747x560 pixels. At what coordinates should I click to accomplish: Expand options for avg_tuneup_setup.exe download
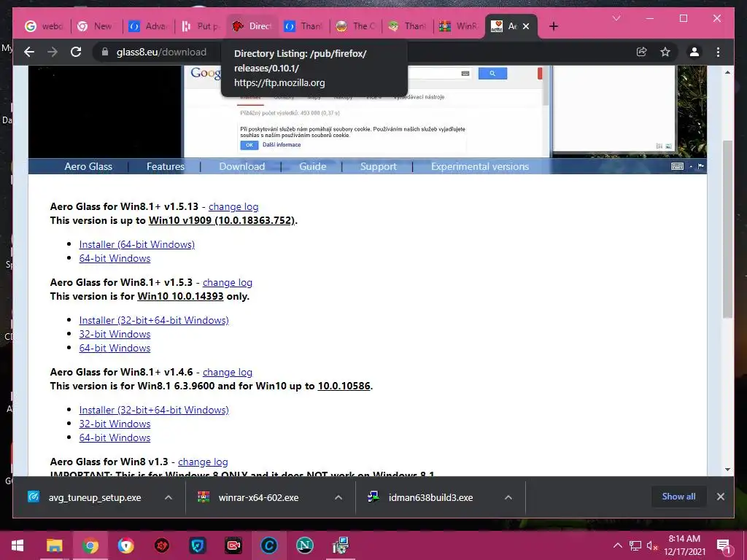(x=169, y=497)
